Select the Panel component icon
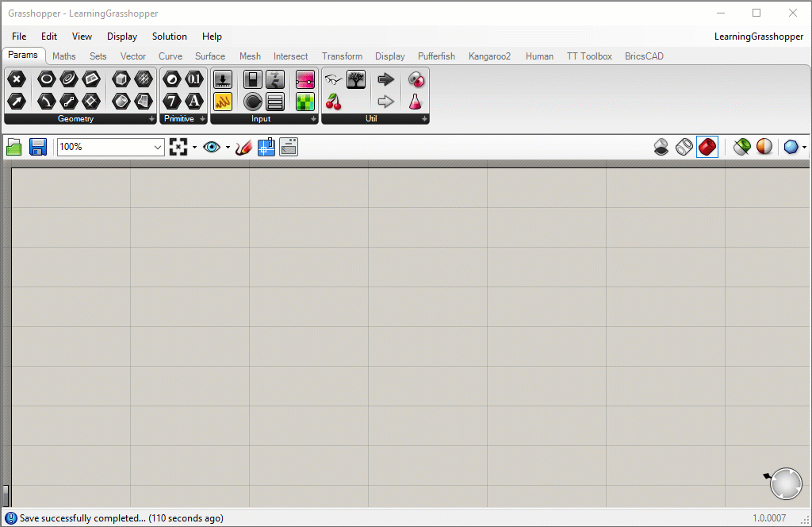Viewport: 812px width, 527px height. point(274,101)
